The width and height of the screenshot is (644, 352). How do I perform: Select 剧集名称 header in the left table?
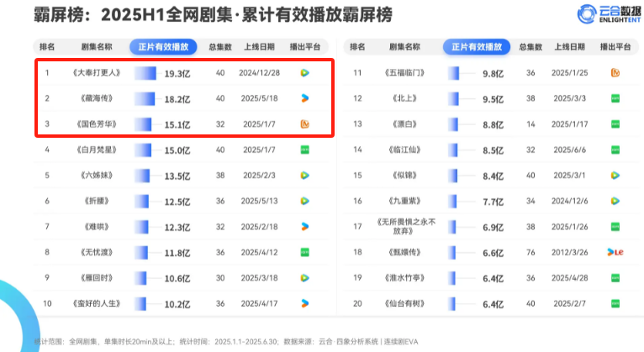pyautogui.click(x=97, y=47)
